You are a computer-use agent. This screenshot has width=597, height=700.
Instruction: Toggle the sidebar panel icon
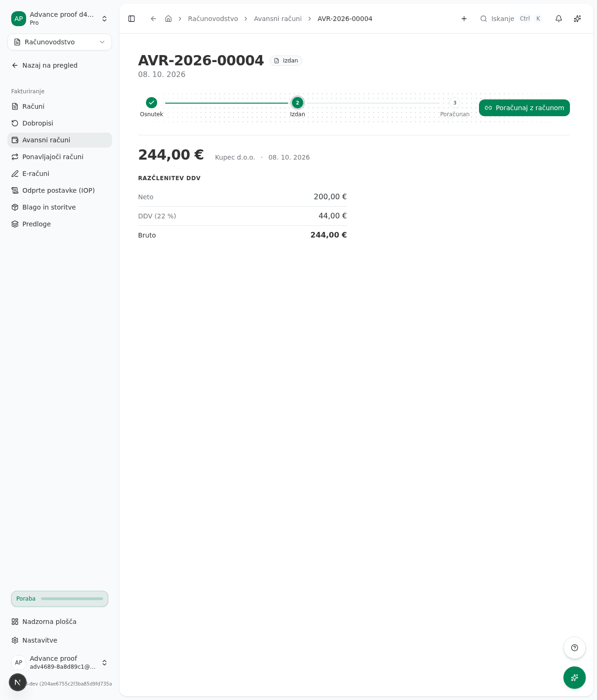[x=132, y=19]
